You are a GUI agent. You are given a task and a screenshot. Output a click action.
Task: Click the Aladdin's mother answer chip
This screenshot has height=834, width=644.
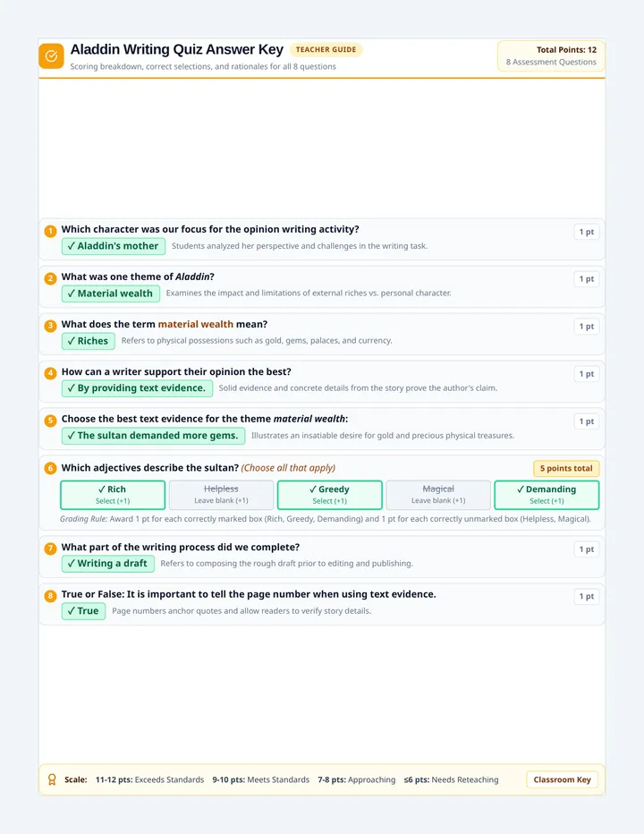(114, 246)
